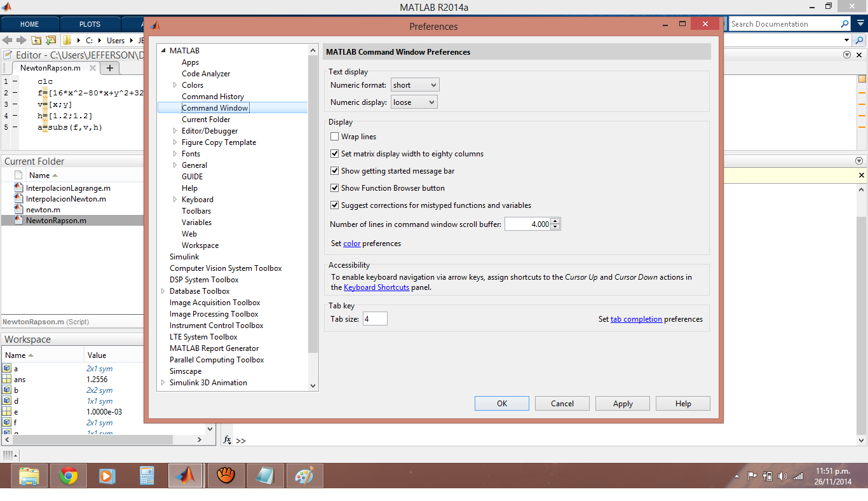Image resolution: width=868 pixels, height=501 pixels.
Task: Show hidden system tray icons arrow
Action: click(x=737, y=476)
